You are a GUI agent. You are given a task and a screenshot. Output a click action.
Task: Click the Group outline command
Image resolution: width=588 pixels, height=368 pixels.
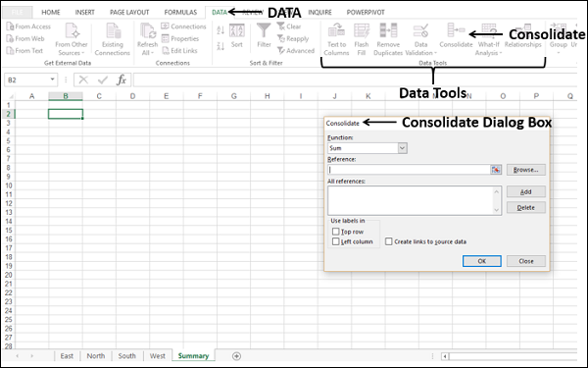[x=558, y=39]
